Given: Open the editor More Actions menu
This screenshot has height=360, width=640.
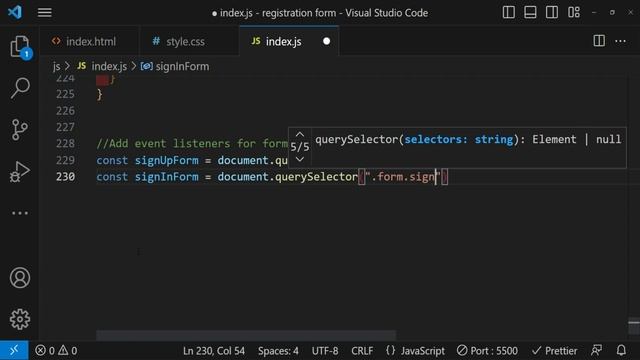Looking at the screenshot, I should point(620,41).
